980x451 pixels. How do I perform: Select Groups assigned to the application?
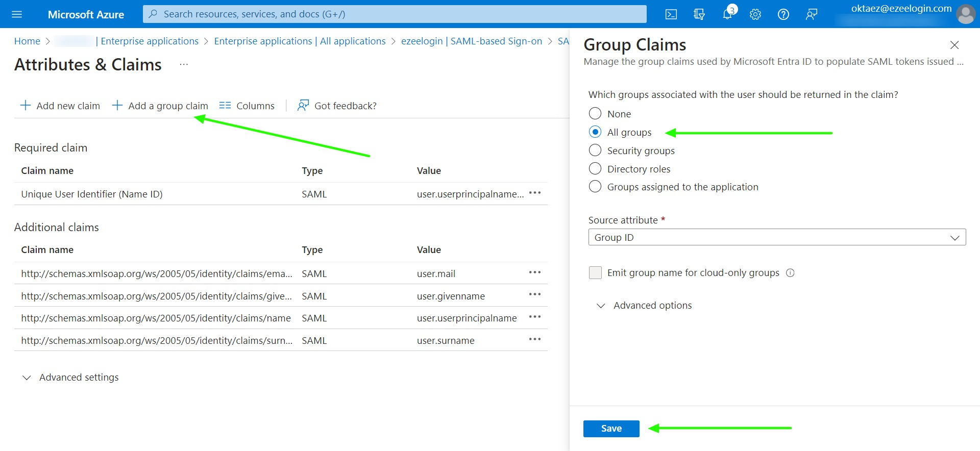595,187
